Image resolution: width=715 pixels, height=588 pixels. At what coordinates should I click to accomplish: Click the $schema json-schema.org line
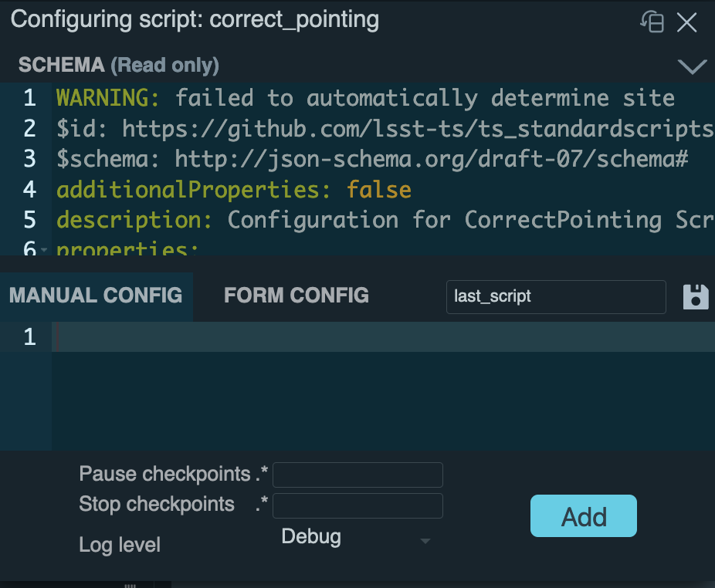(371, 159)
